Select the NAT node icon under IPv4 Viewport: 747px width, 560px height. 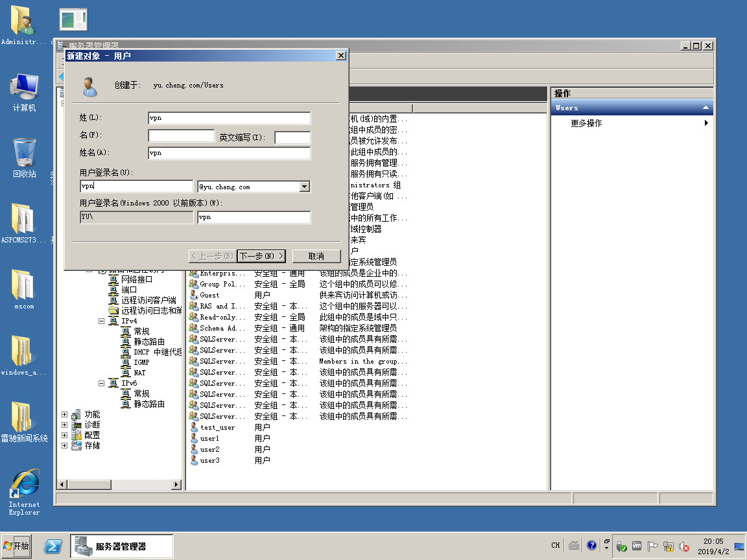(x=126, y=373)
